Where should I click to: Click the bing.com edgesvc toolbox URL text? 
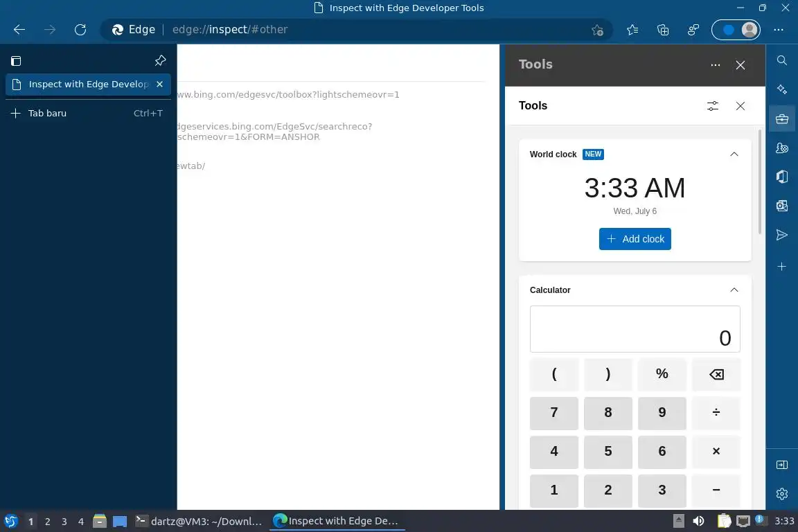[288, 95]
